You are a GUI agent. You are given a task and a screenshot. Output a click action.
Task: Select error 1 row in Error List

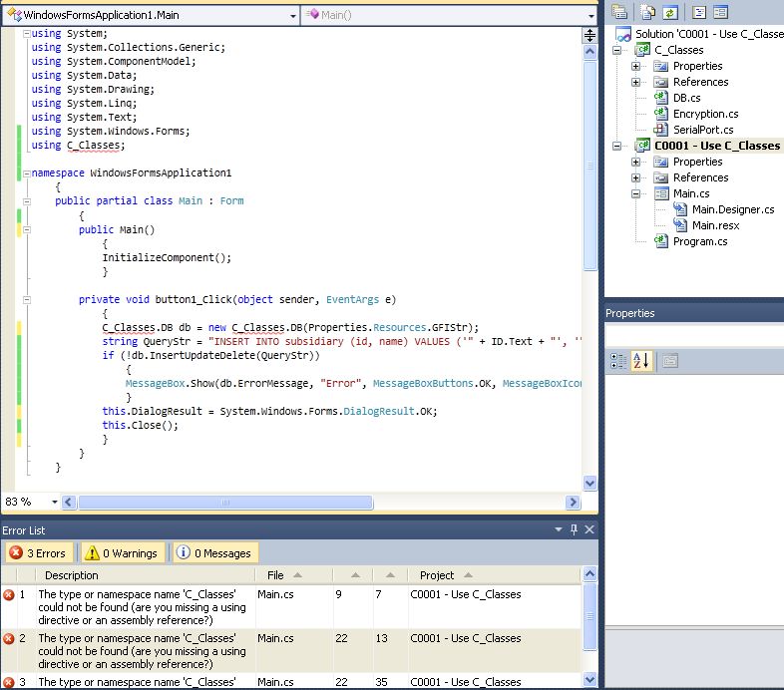tap(291, 607)
